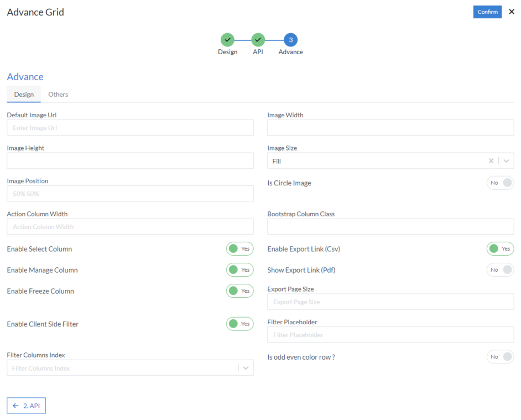This screenshot has height=420, width=521.
Task: Turn off Enable Manage Column
Action: 239,270
